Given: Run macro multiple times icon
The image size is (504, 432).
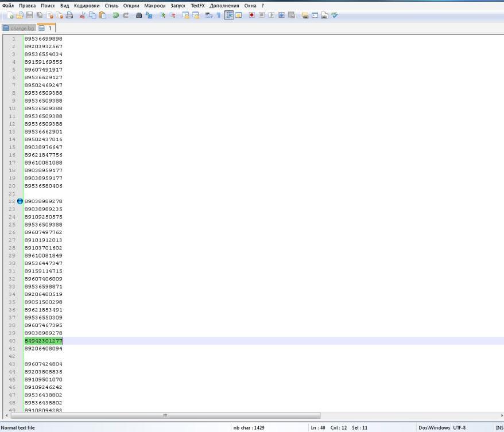Looking at the screenshot, I should point(282,15).
